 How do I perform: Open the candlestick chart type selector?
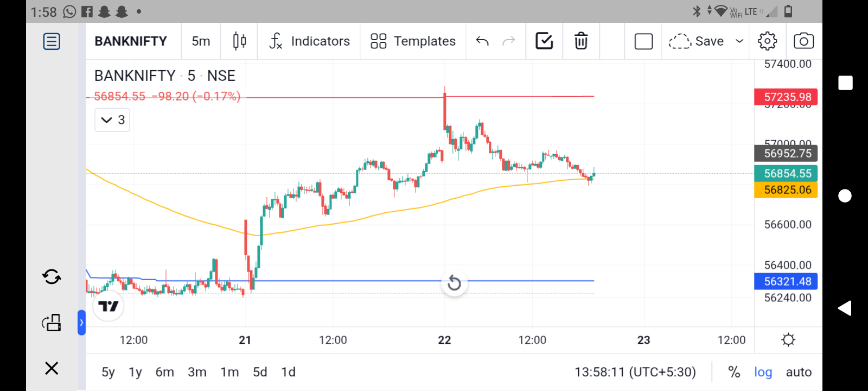tap(239, 41)
